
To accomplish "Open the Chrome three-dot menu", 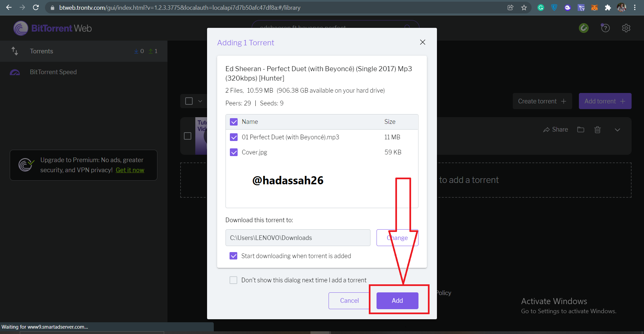I will (x=635, y=7).
